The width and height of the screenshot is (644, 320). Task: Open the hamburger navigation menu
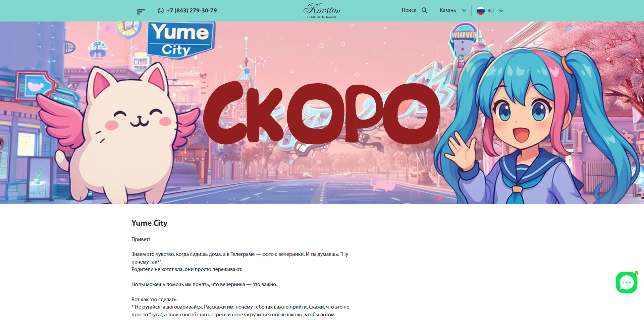pyautogui.click(x=141, y=12)
